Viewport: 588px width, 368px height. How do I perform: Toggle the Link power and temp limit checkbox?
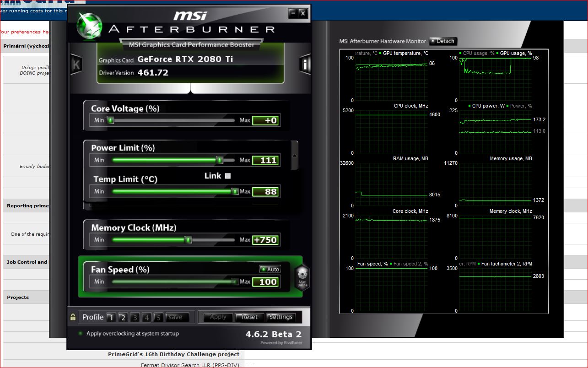click(x=228, y=176)
